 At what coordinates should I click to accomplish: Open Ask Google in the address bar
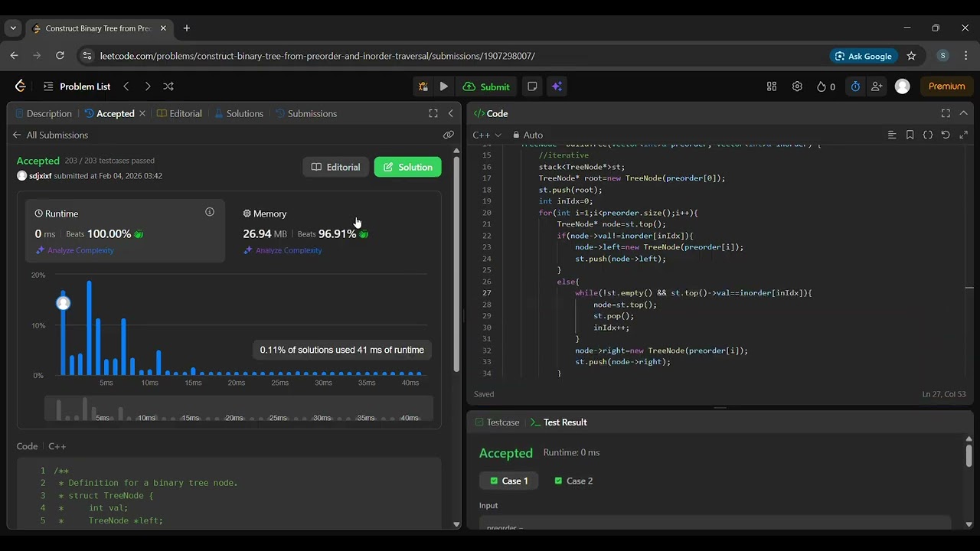(x=864, y=56)
